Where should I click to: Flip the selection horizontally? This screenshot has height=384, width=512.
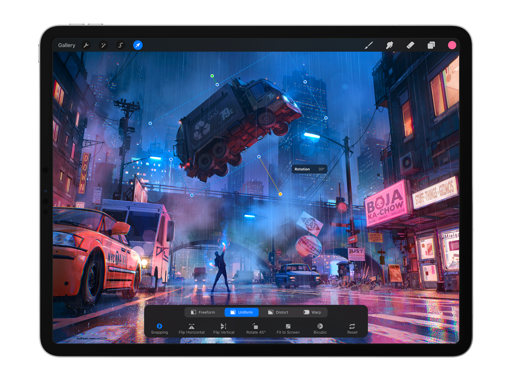click(x=191, y=328)
